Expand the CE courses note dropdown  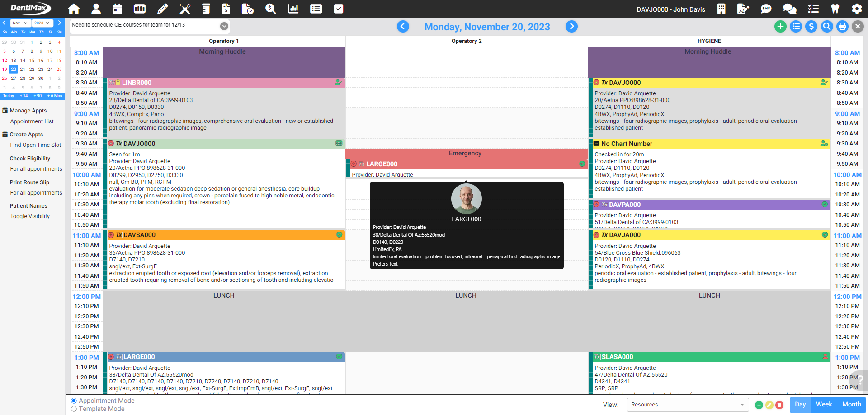pyautogui.click(x=224, y=26)
